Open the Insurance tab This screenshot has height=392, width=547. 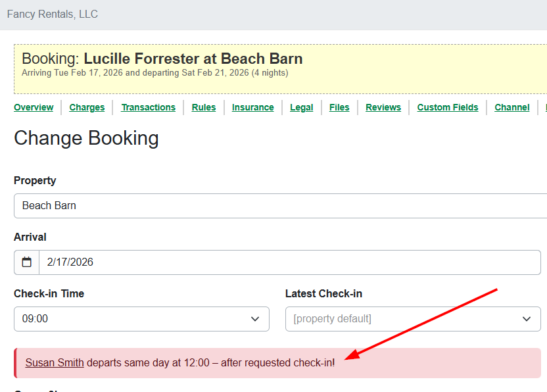pyautogui.click(x=253, y=107)
